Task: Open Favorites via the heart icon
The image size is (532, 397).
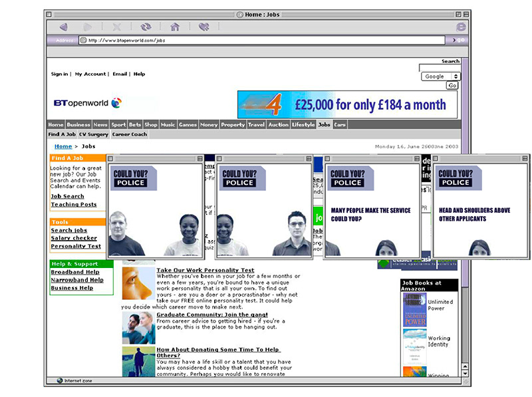Action: pos(204,27)
